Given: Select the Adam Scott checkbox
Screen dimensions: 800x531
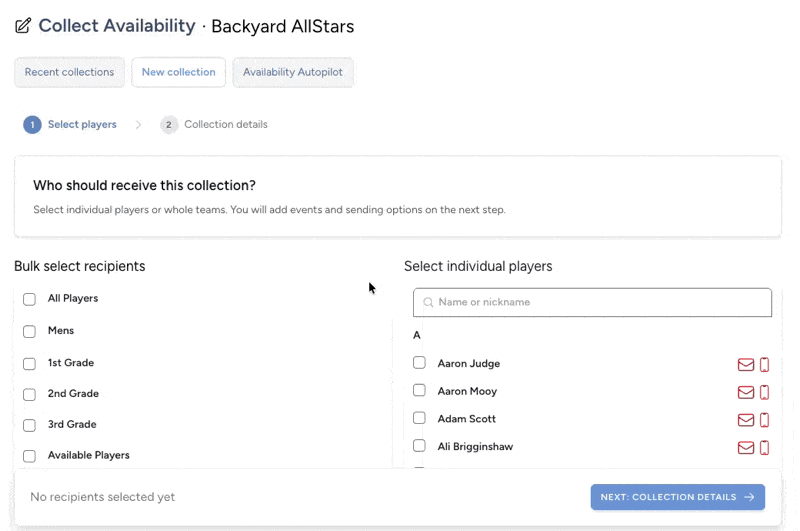Looking at the screenshot, I should 419,418.
